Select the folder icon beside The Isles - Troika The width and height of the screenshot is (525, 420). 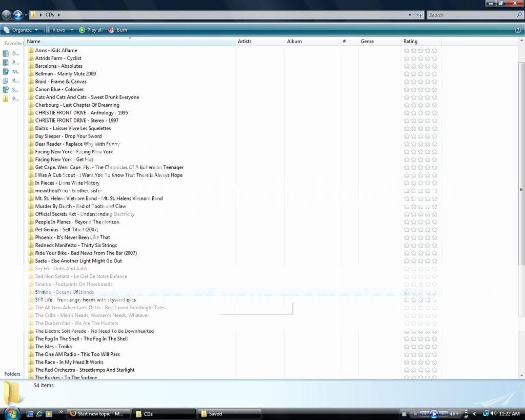point(31,346)
